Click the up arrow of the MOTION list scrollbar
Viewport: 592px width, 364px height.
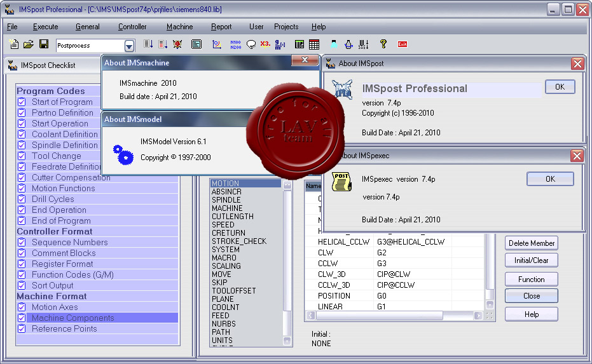(x=287, y=185)
